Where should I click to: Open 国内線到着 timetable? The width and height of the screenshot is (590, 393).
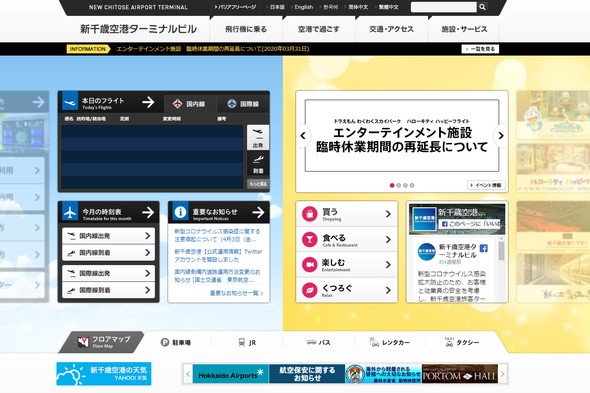(108, 253)
